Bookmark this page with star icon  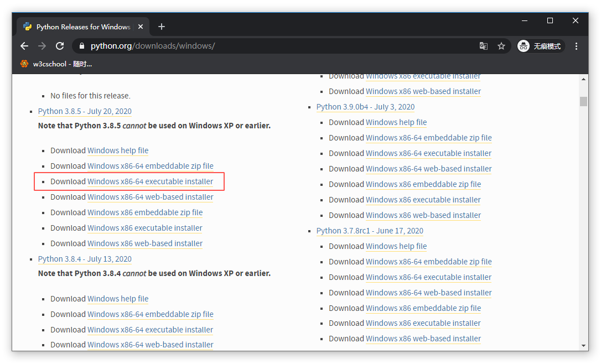pyautogui.click(x=501, y=46)
